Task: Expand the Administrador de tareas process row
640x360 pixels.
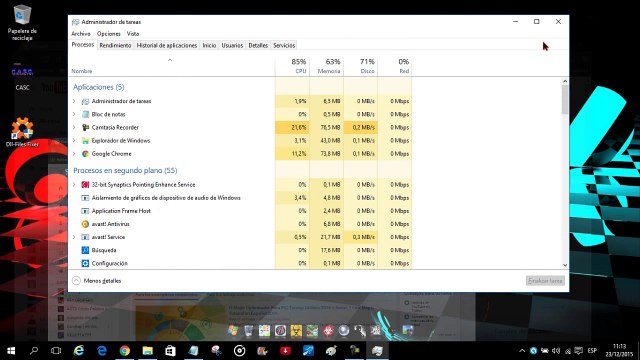Action: (74, 101)
